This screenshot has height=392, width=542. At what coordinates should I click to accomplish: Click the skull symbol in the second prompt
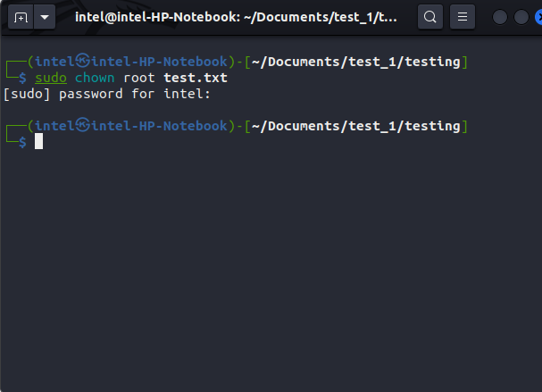82,126
